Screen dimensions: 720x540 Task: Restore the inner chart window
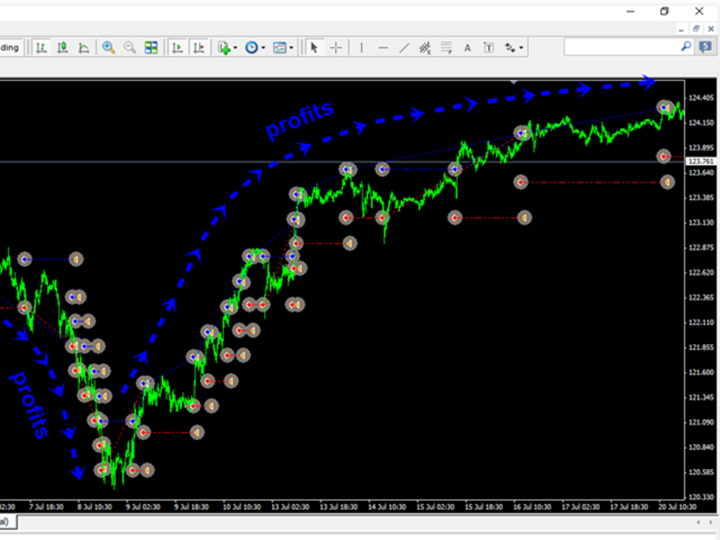point(696,29)
